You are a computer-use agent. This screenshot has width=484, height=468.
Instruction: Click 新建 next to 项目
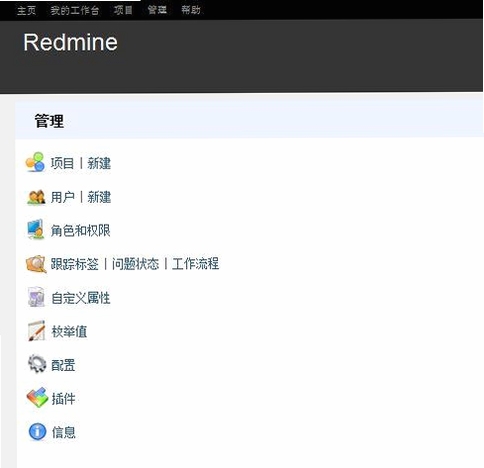[99, 163]
